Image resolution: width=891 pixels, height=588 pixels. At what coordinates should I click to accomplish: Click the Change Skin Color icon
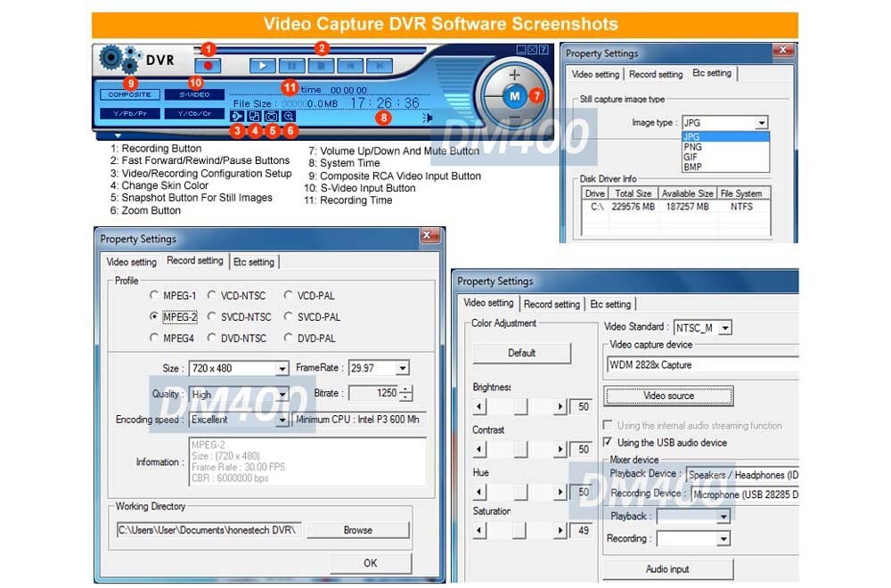(255, 118)
